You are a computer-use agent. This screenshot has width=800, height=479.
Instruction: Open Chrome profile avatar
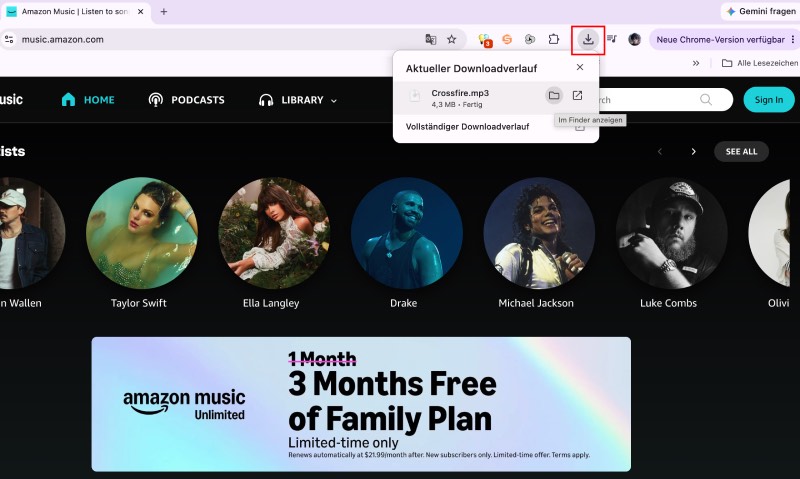634,39
